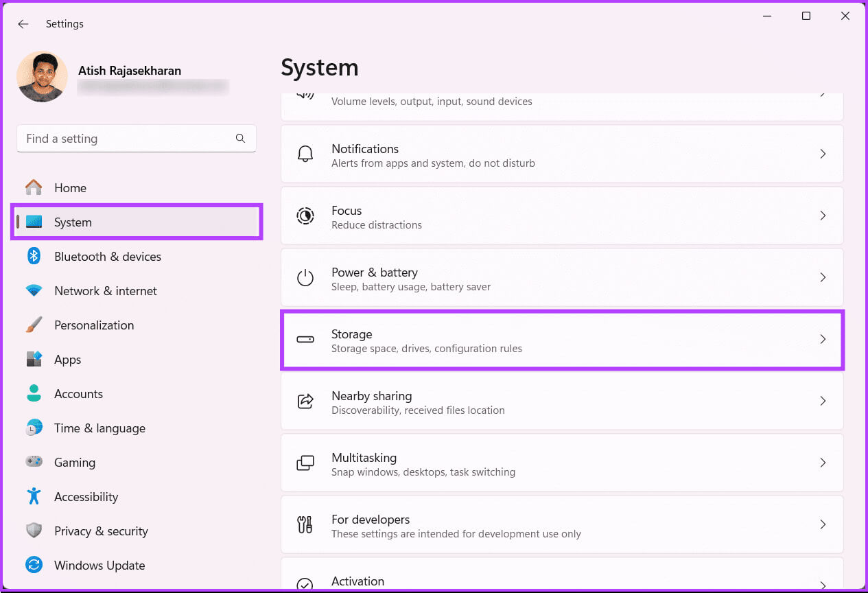
Task: Select Accounts in the sidebar
Action: point(78,394)
